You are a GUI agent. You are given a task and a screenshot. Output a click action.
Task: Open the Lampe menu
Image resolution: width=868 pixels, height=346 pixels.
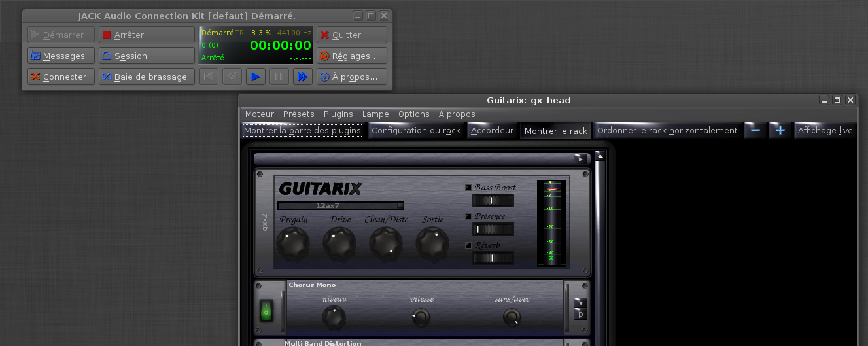click(x=375, y=114)
